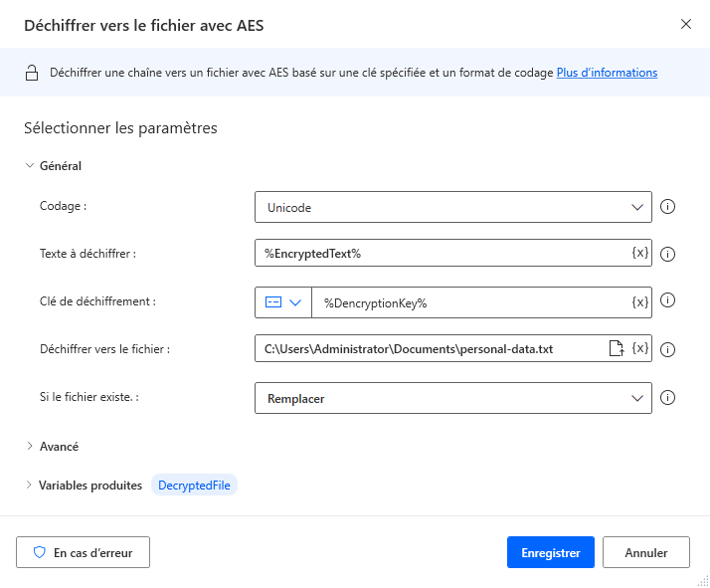
Task: Click info icon for Clé de déchiffrement
Action: [x=668, y=300]
